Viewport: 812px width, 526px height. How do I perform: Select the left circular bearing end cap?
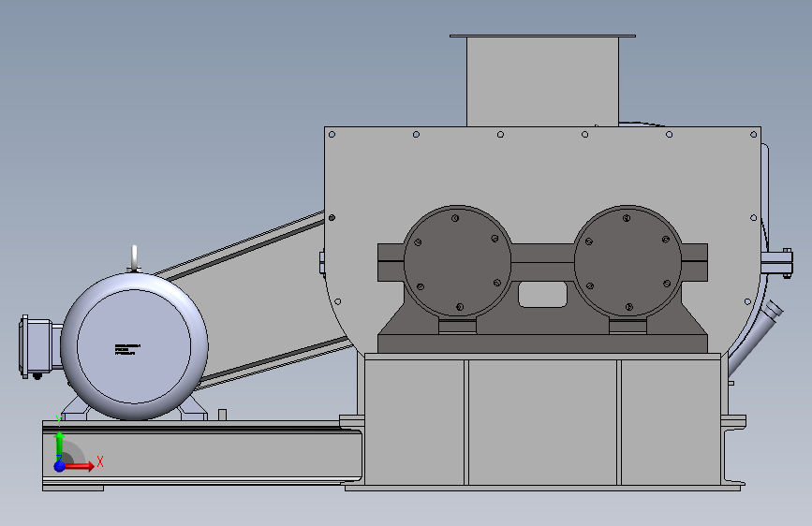(457, 261)
